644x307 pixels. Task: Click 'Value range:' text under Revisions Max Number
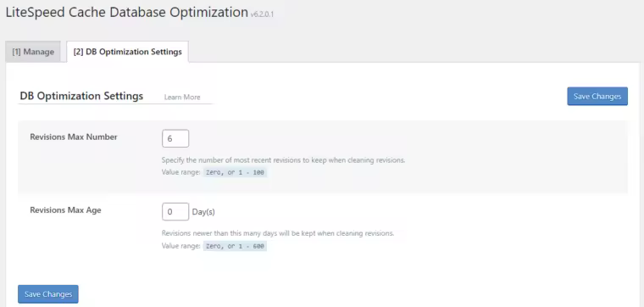point(180,172)
